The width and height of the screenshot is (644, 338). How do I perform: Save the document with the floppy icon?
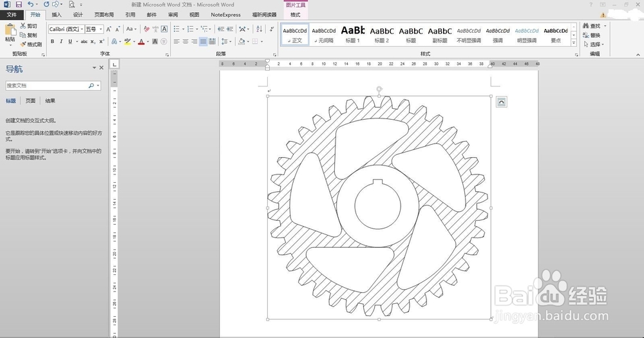coord(19,4)
